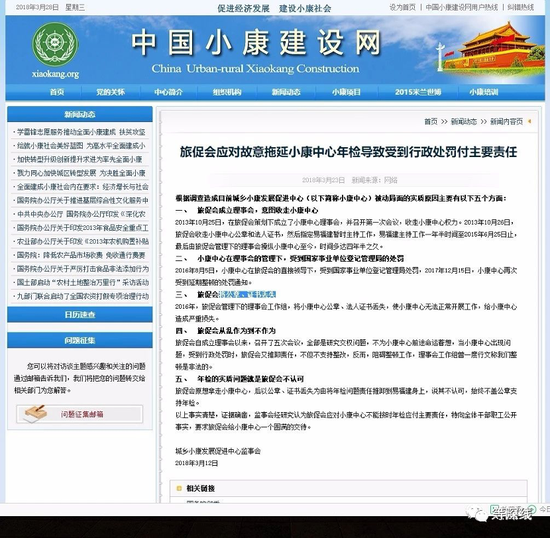Screen dimensions: 550x538
Task: Open the 2015米兰世博 navigation tab
Action: (418, 92)
